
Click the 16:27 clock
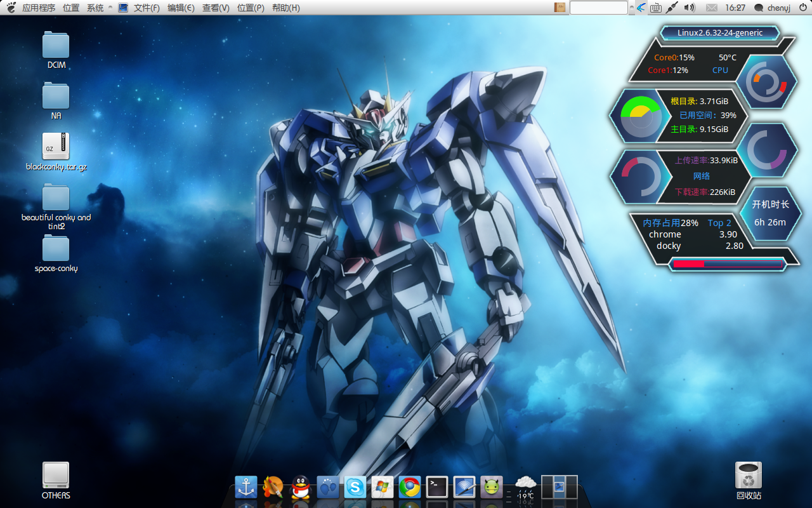pyautogui.click(x=735, y=8)
